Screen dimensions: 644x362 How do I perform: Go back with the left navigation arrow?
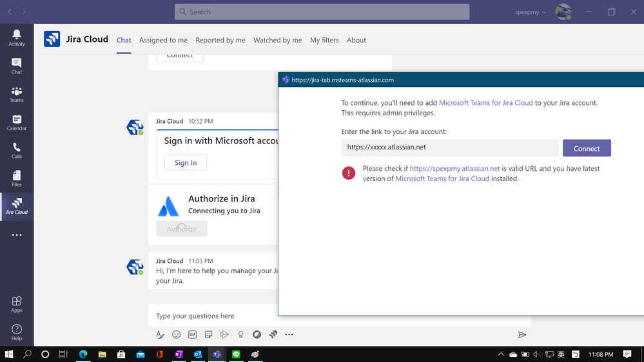point(10,12)
